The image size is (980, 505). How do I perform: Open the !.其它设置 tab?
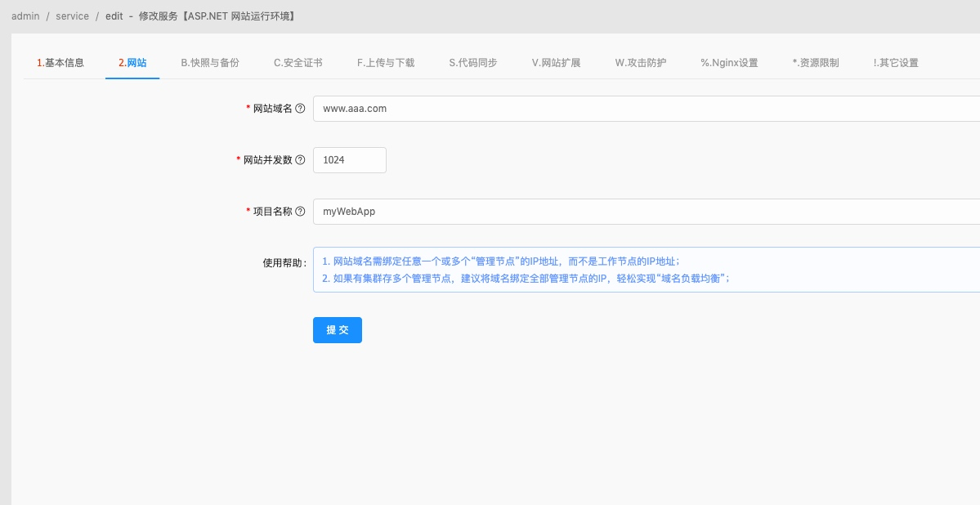(x=896, y=61)
